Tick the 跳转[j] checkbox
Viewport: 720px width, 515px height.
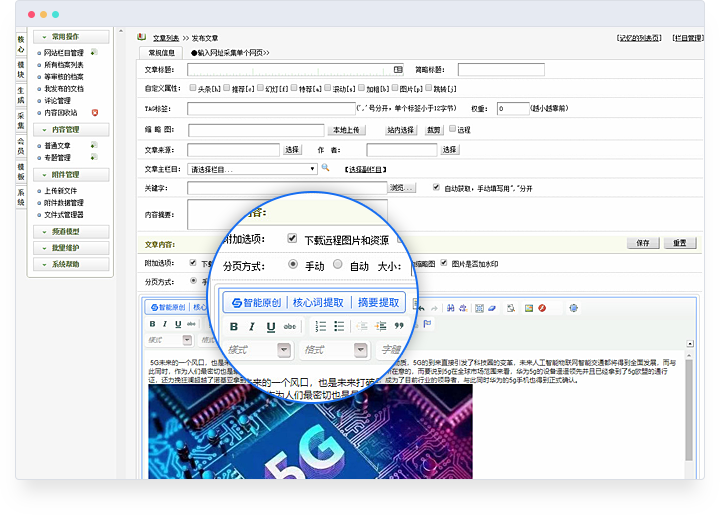coord(428,88)
